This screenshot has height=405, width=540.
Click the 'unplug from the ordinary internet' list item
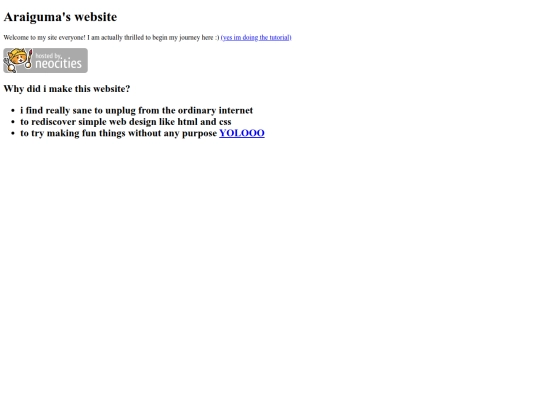pos(136,111)
